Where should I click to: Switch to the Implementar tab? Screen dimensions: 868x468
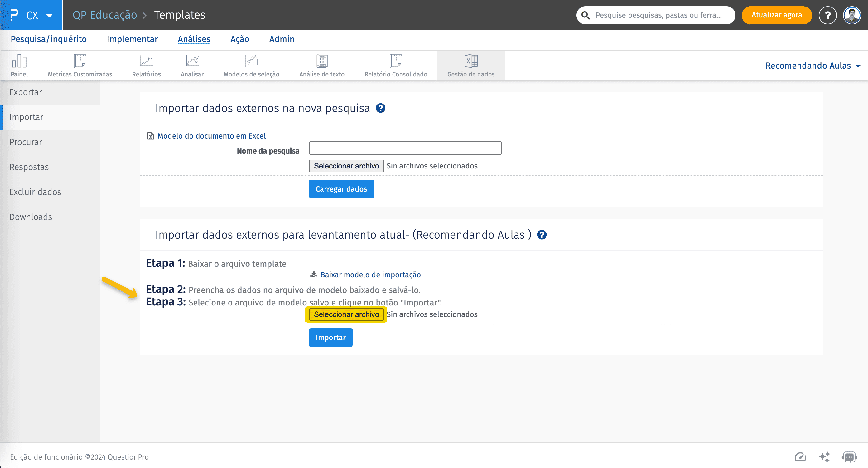132,39
